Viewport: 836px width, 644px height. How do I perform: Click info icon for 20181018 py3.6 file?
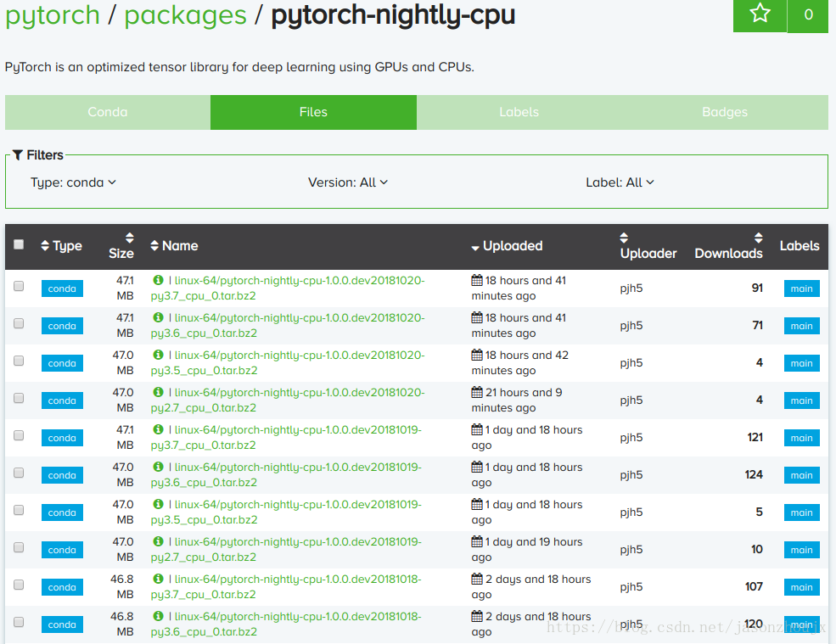pyautogui.click(x=158, y=616)
